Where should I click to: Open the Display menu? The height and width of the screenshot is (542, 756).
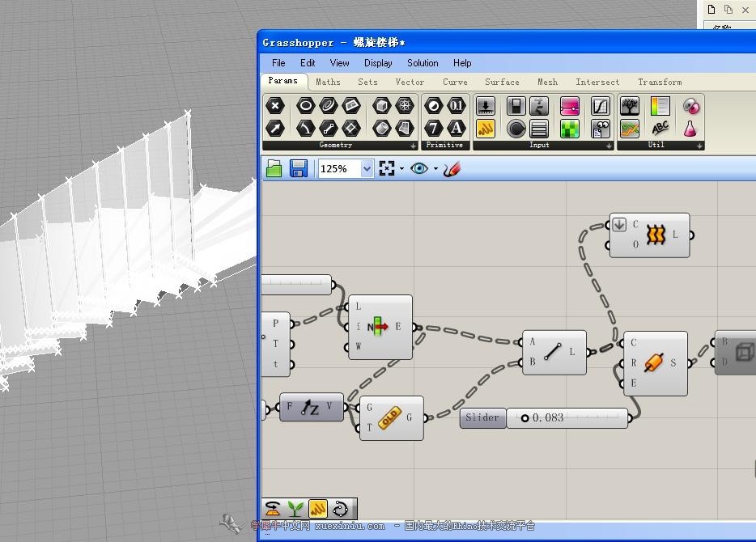pyautogui.click(x=378, y=63)
